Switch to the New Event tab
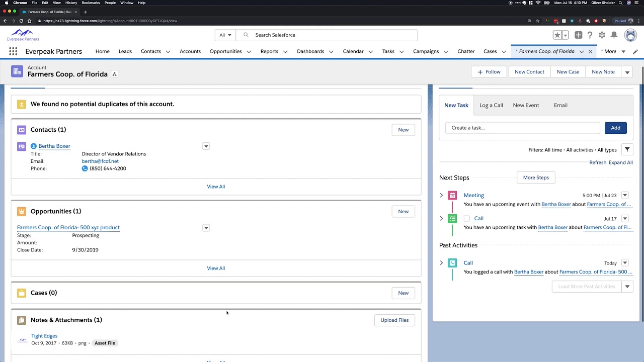Screen dimensions: 644x362 coord(526,105)
